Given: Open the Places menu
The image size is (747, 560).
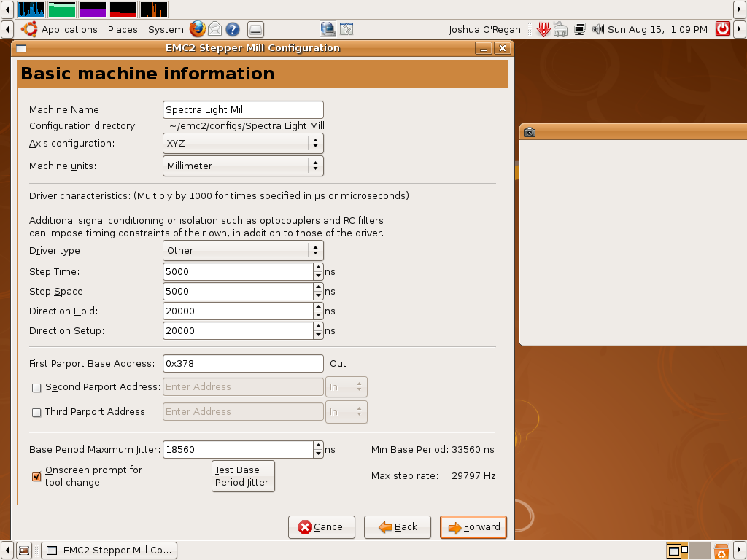Looking at the screenshot, I should click(123, 29).
